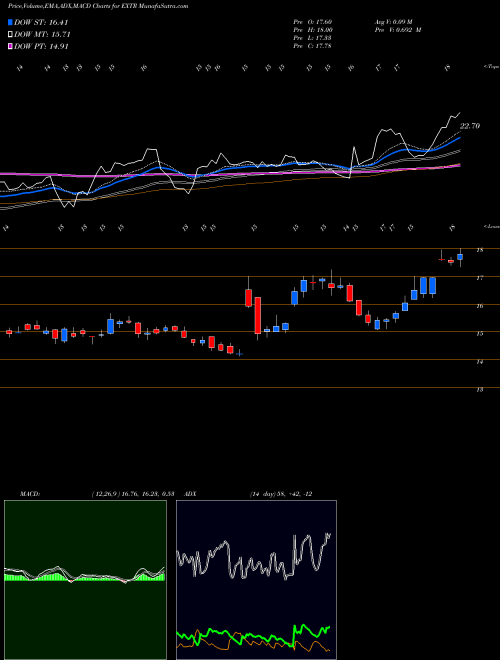Click the 'Pre L: 17.33' value
The image size is (500, 660).
coord(312,38)
